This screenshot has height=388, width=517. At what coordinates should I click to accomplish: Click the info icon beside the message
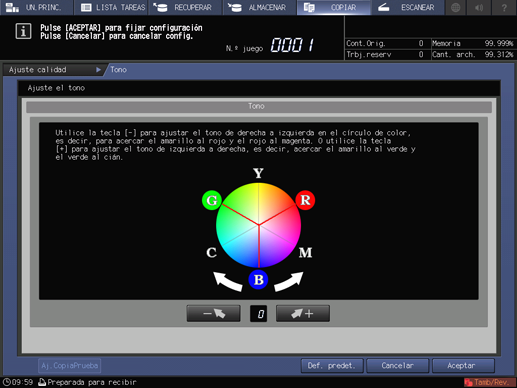(x=23, y=32)
